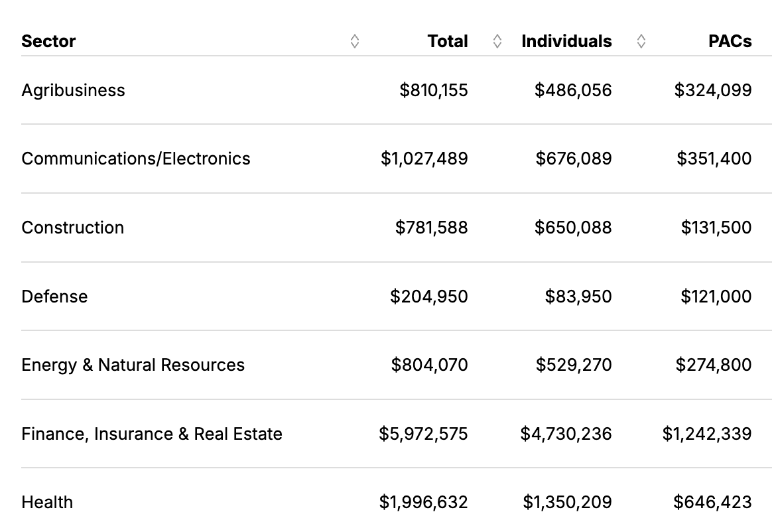Viewport: 772px width, 532px height.
Task: Click the Total column header
Action: coord(448,41)
